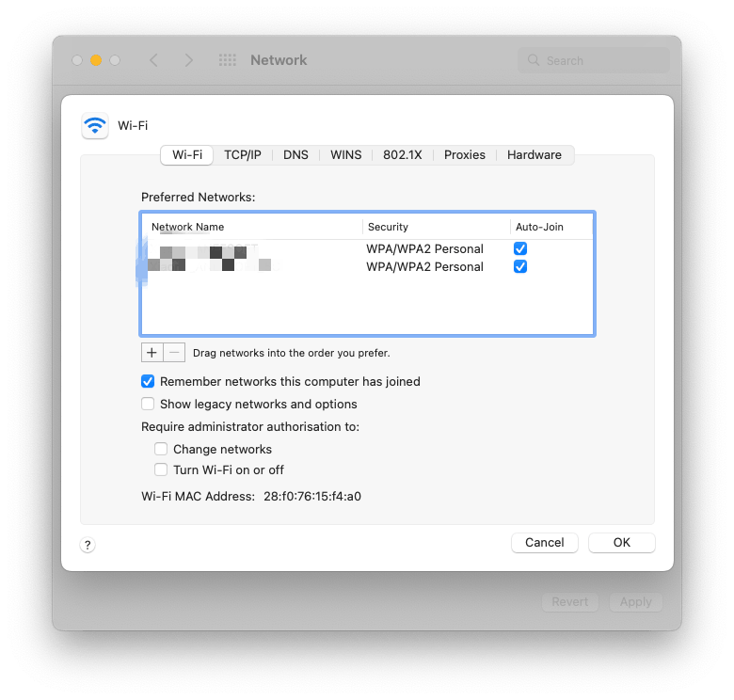Toggle Auto-Join for the first network
The height and width of the screenshot is (700, 734).
[520, 248]
